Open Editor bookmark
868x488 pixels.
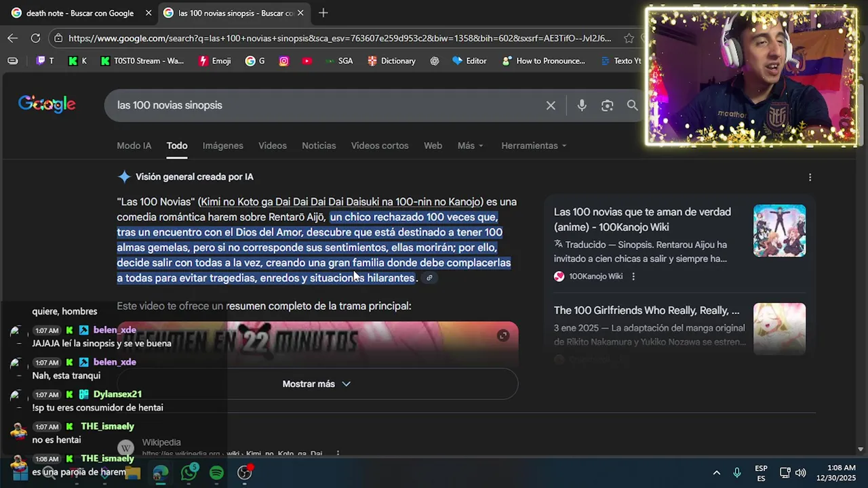coord(469,60)
